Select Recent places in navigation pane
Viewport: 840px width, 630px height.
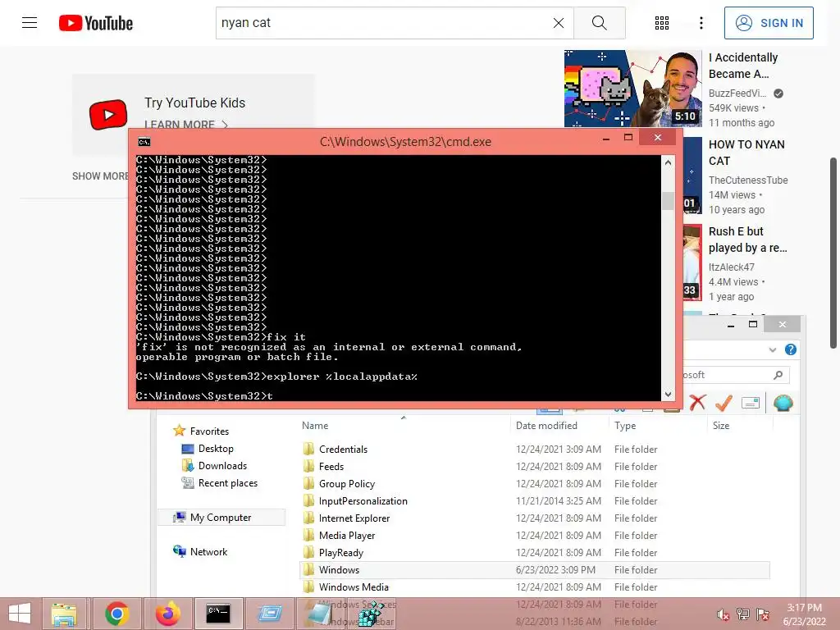220,482
